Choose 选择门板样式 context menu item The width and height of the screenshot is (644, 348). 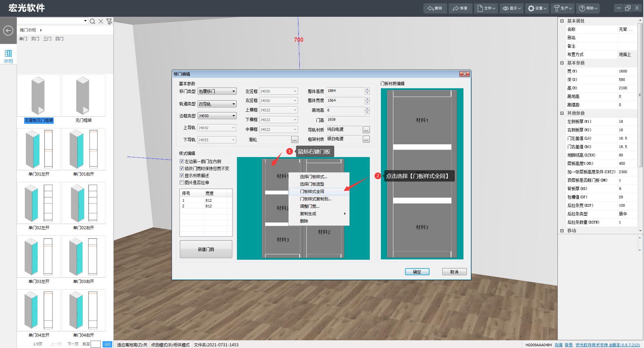[319, 177]
